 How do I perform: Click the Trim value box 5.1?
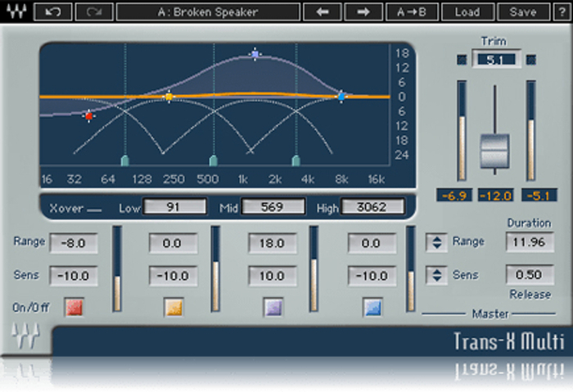(496, 59)
